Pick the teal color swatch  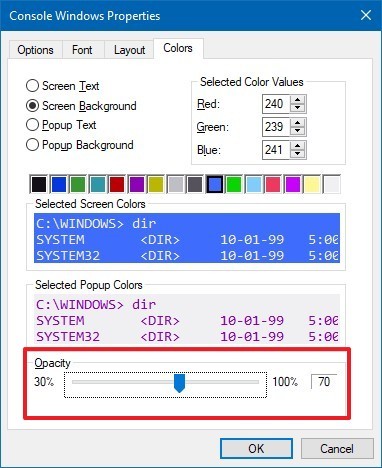tap(98, 184)
